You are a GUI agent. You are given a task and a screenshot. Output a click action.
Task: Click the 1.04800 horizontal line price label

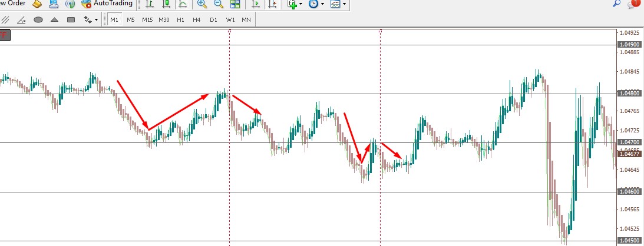(x=630, y=93)
